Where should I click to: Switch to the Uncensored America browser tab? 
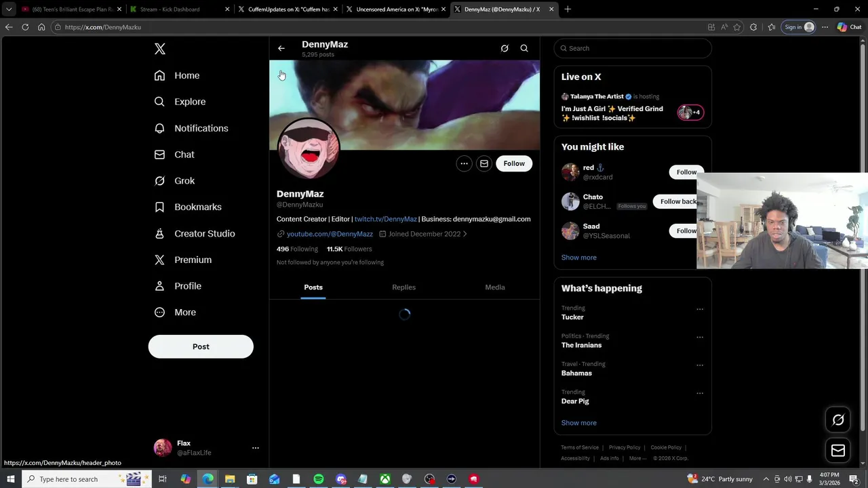(x=396, y=9)
